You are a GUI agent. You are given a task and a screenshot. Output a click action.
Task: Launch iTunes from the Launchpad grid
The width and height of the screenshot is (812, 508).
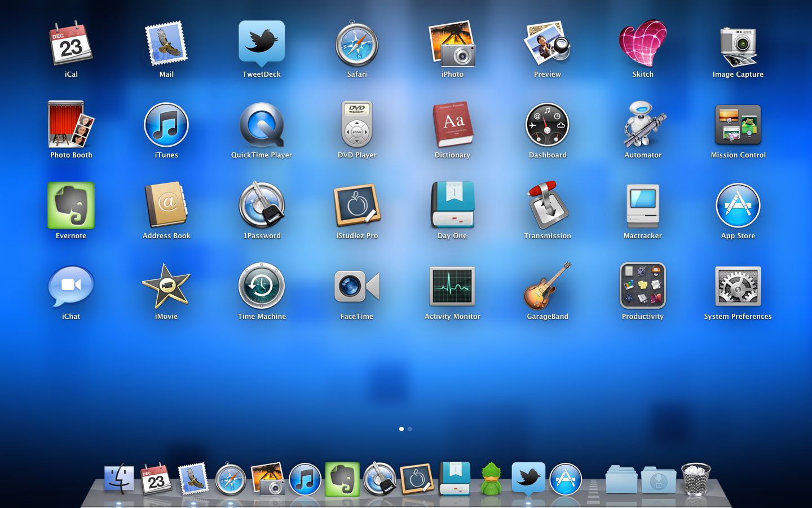point(166,125)
